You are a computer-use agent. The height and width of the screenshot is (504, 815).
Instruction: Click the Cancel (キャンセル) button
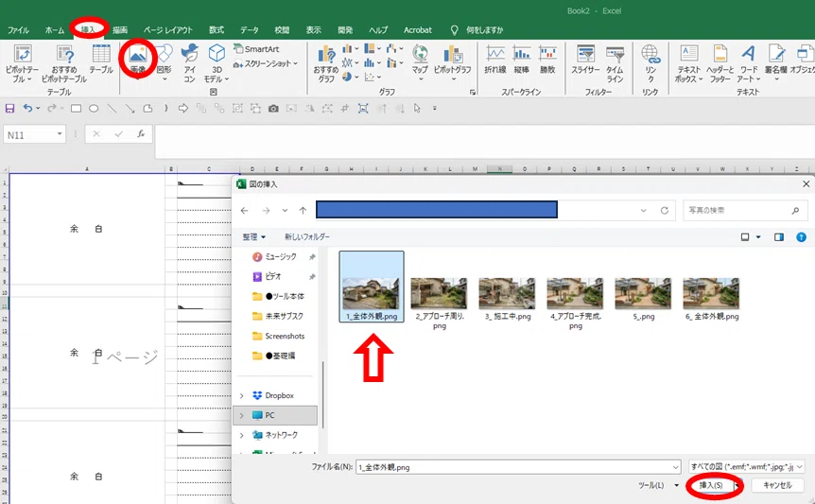[x=777, y=485]
